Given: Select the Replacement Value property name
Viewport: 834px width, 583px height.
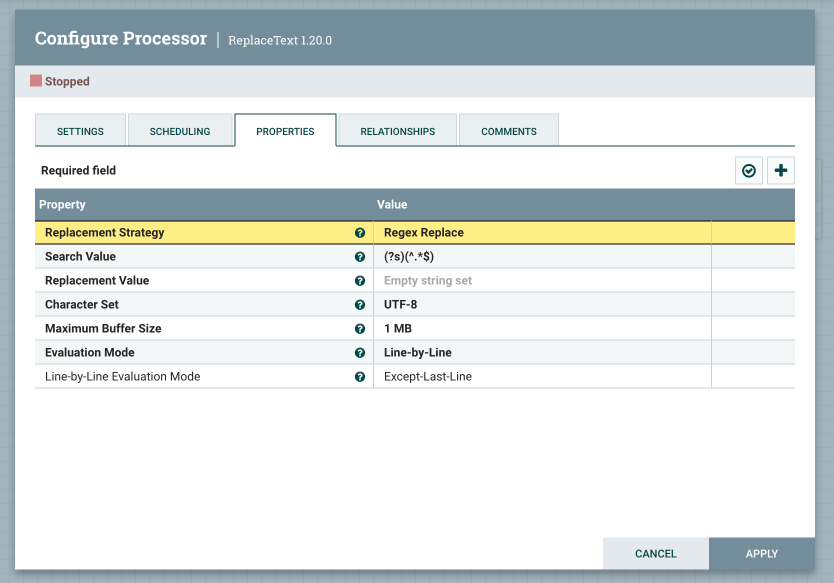Looking at the screenshot, I should tap(97, 280).
